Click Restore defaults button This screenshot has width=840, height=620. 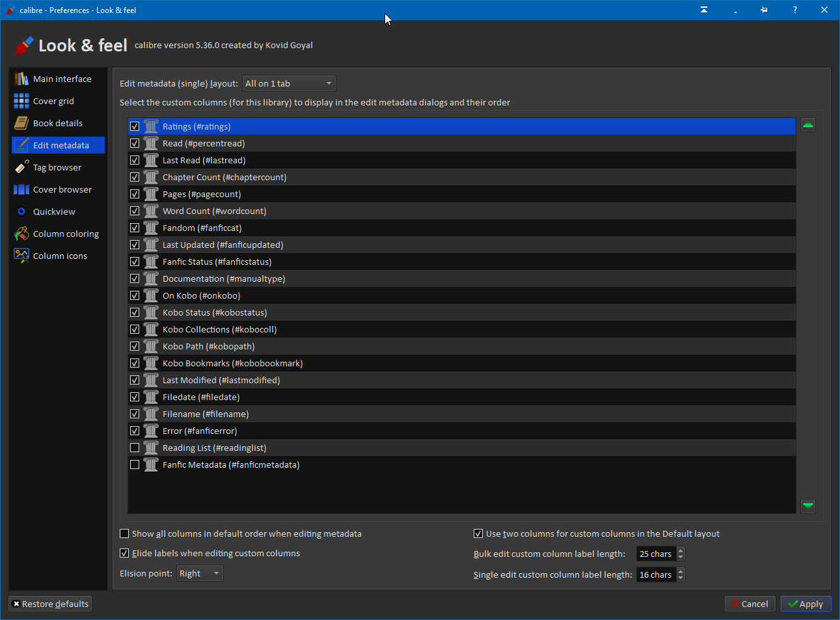tap(50, 604)
